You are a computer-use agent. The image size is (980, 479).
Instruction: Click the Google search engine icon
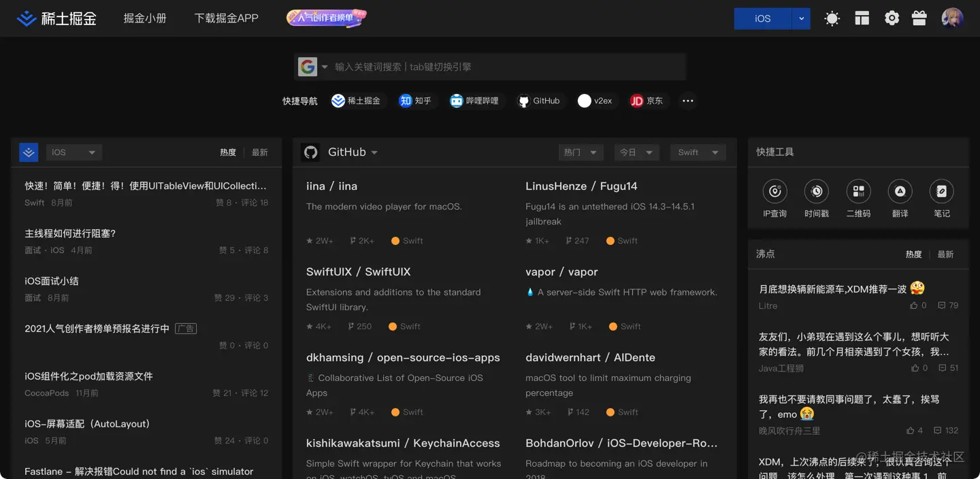point(308,67)
